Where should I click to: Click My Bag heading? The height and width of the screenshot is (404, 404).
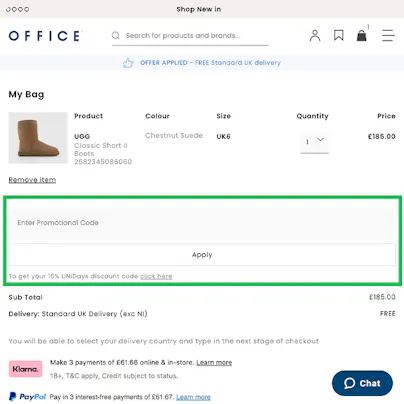[26, 94]
